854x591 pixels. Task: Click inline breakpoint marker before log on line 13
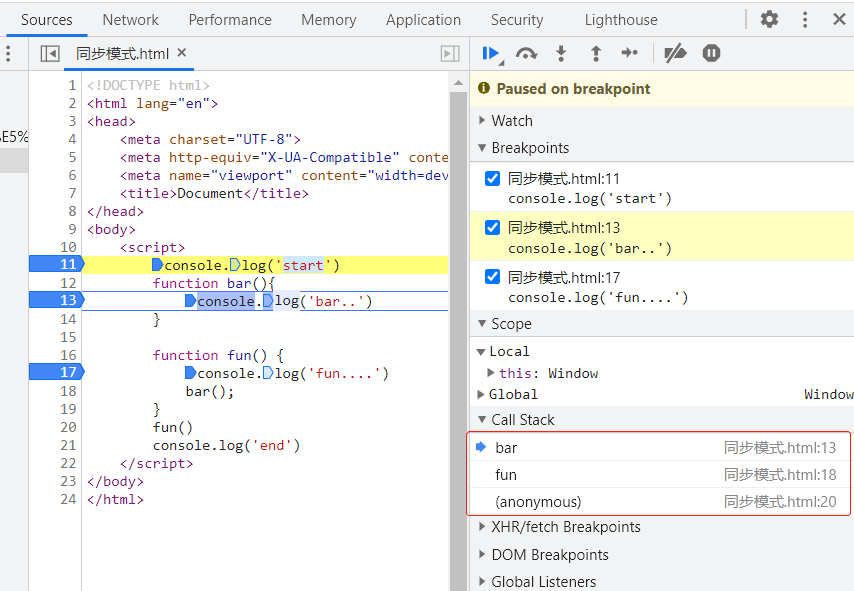(x=268, y=301)
